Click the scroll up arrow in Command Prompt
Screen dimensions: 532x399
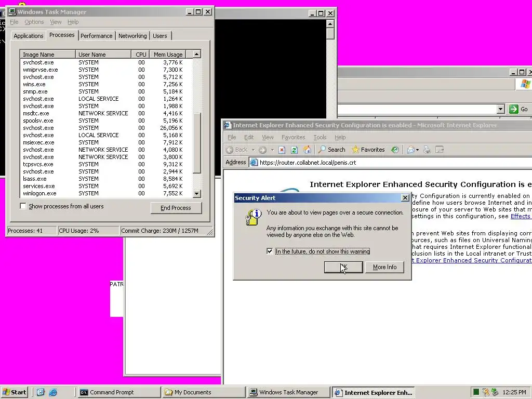[x=330, y=24]
